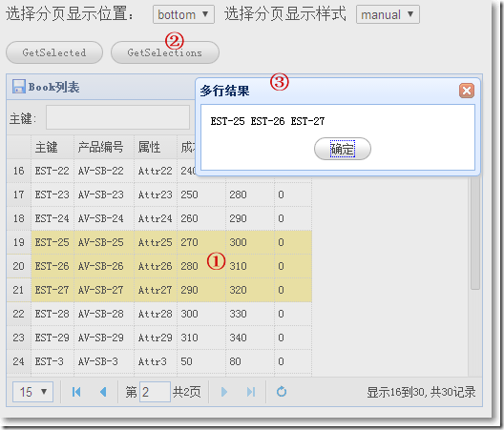Screen dimensions: 504x430
Task: Click attribute cell Attr29
Action: point(155,338)
